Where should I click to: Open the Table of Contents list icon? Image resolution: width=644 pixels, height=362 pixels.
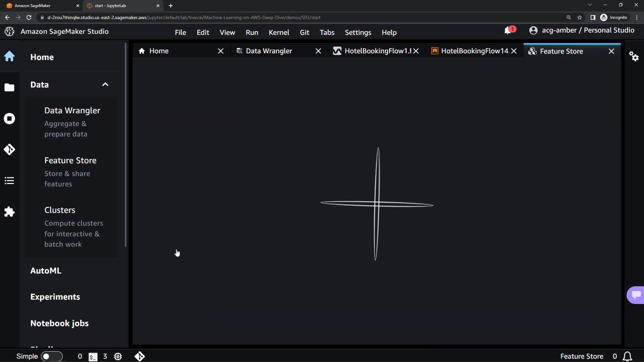pos(9,181)
